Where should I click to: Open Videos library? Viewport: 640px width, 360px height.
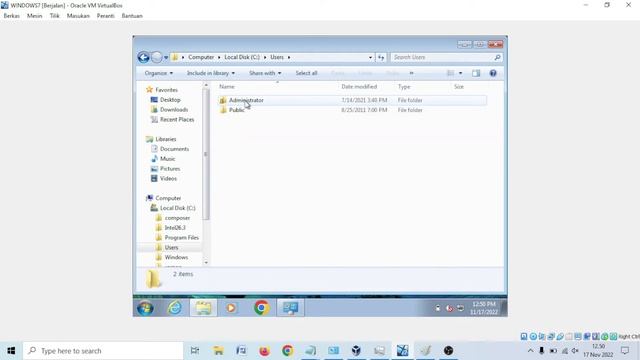pos(168,178)
